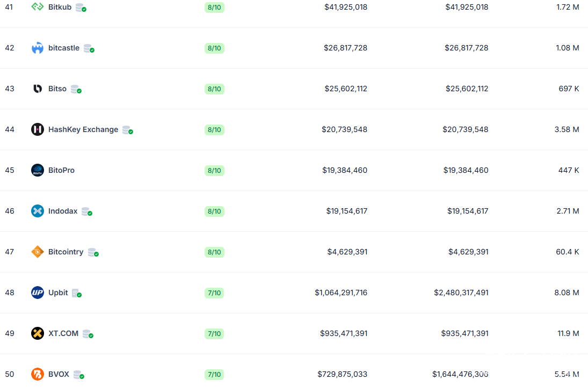
Task: Click the Bitso exchange logo
Action: (x=38, y=89)
